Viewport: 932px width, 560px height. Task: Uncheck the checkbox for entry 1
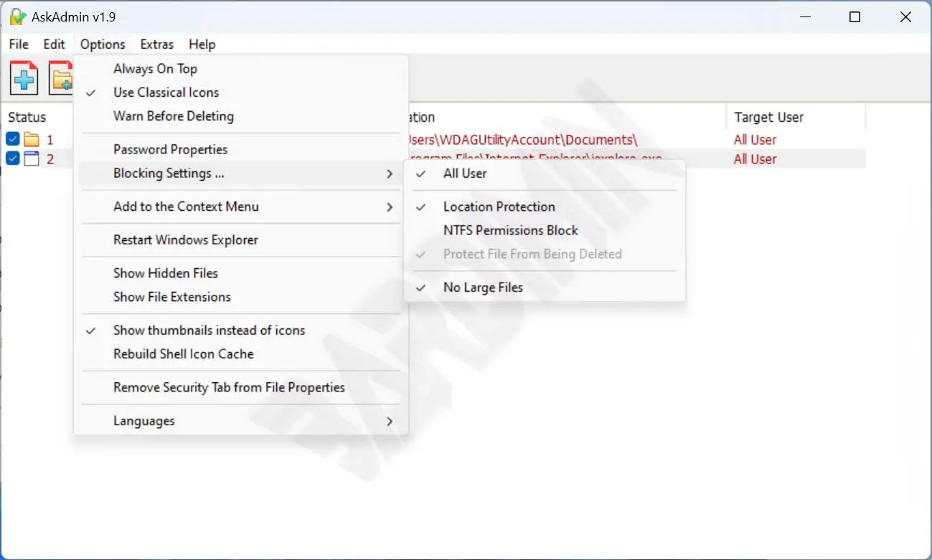[x=13, y=140]
